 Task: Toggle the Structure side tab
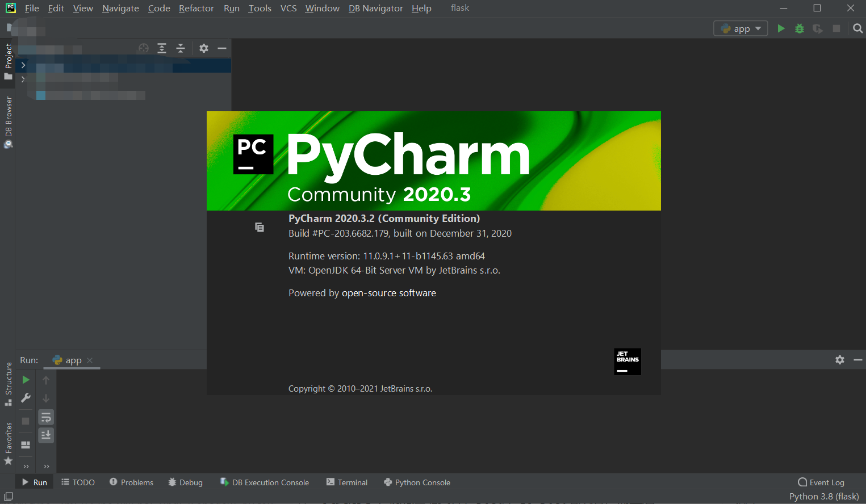click(x=8, y=384)
